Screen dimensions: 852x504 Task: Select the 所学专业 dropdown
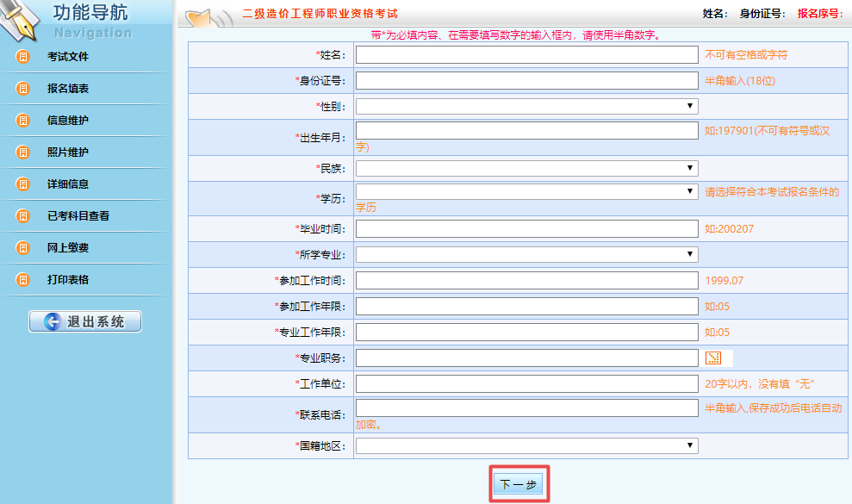pyautogui.click(x=526, y=254)
